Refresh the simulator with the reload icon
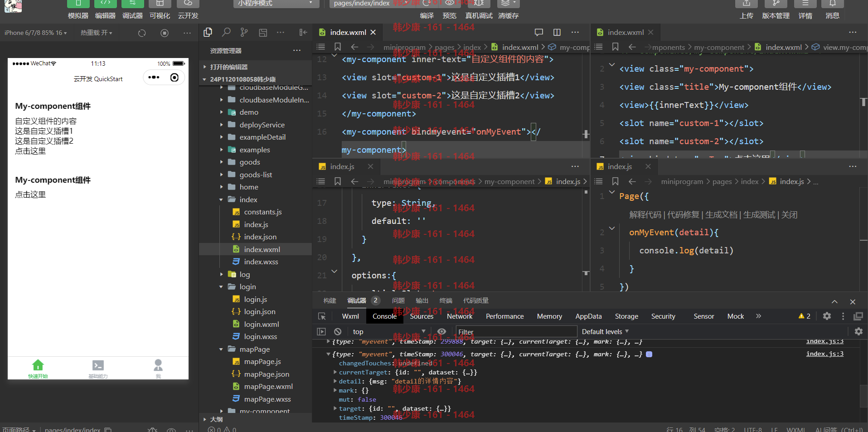The width and height of the screenshot is (868, 432). pos(142,33)
